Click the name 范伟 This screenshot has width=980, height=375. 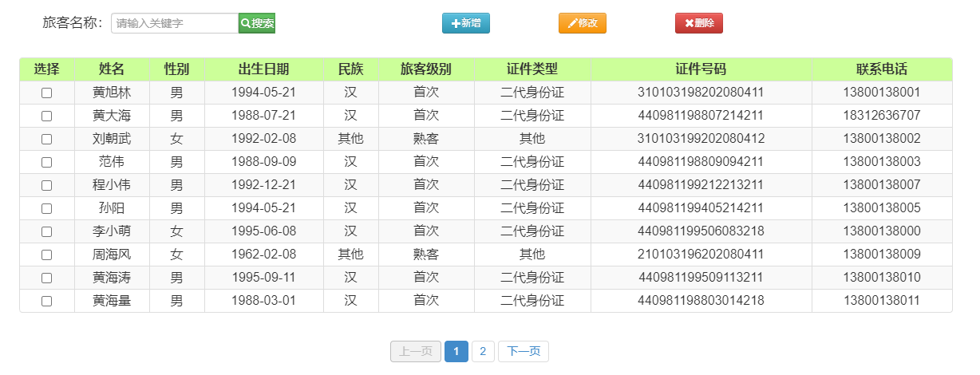[112, 162]
